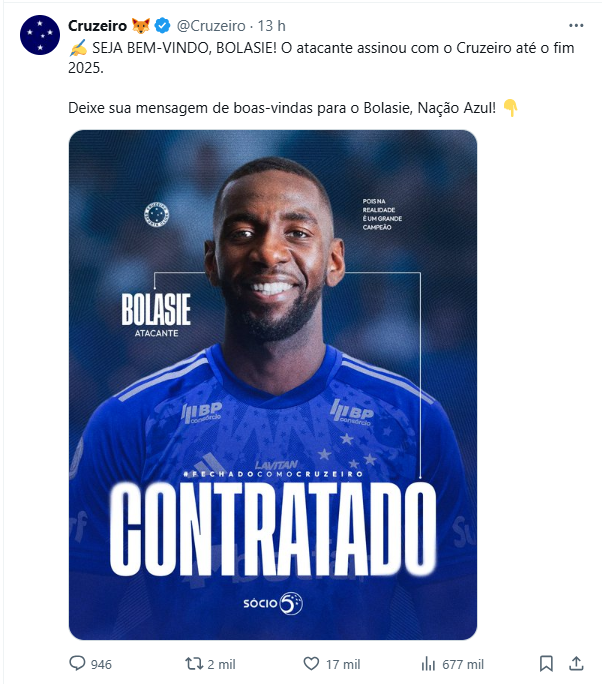Click the 946 replies count
Image resolution: width=602 pixels, height=684 pixels.
[x=101, y=664]
